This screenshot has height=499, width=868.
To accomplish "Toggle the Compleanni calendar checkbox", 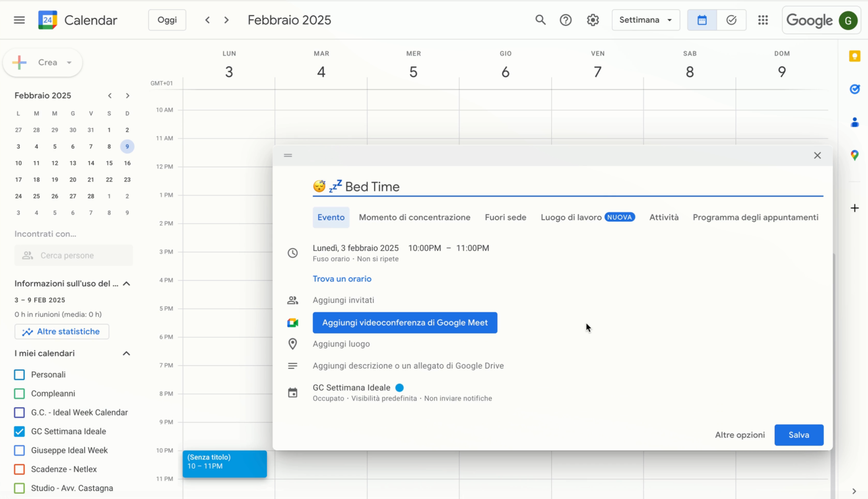I will pos(19,394).
